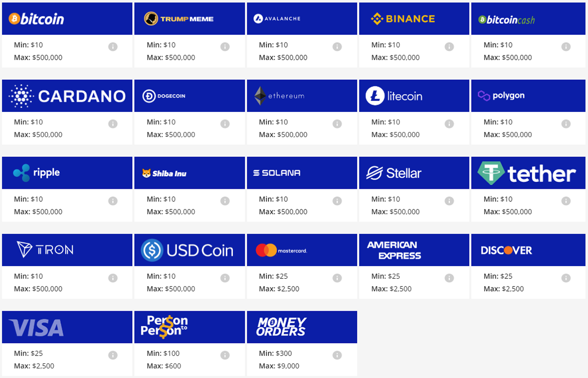
Task: Click the Mastercard circles icon
Action: [265, 249]
